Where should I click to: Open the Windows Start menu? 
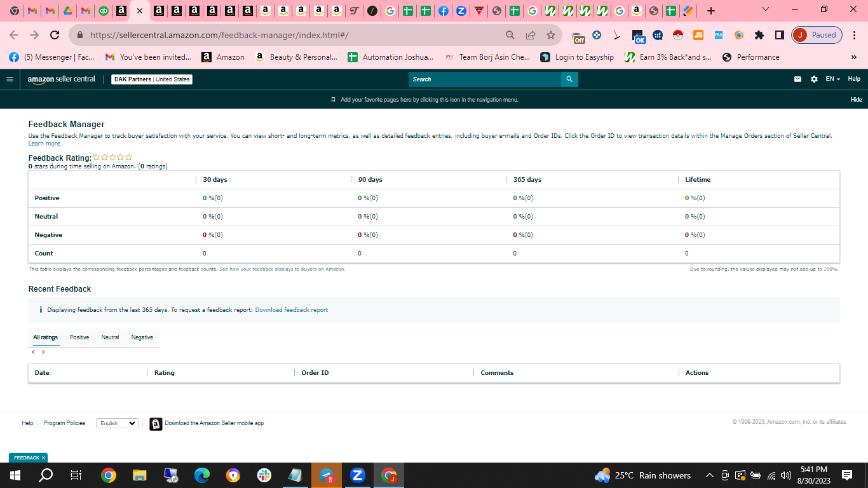click(x=15, y=475)
